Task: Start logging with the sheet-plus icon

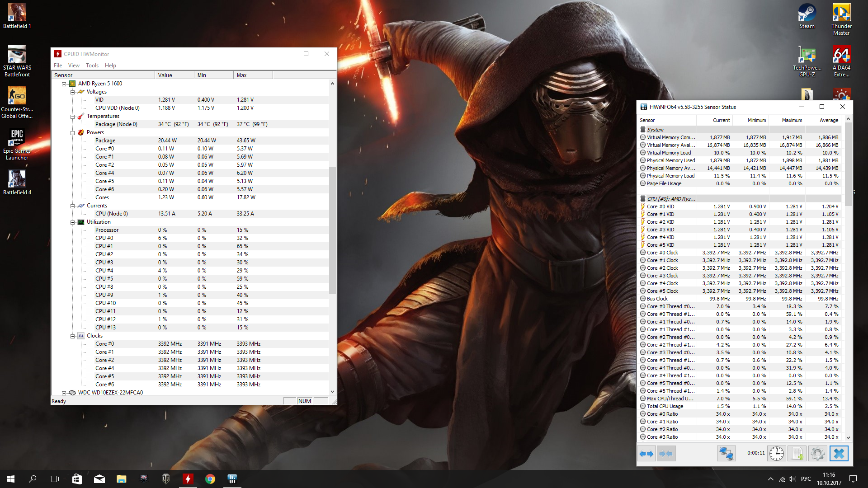Action: click(797, 454)
